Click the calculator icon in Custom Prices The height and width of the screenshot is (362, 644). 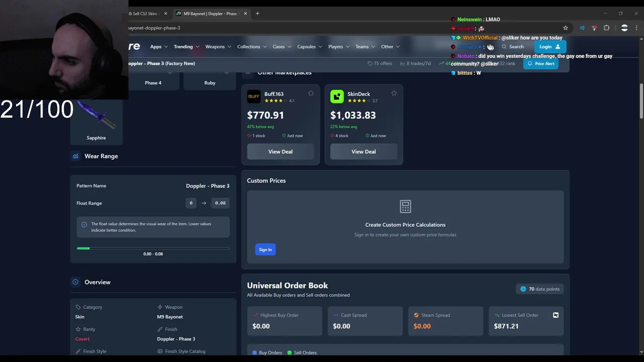tap(405, 206)
